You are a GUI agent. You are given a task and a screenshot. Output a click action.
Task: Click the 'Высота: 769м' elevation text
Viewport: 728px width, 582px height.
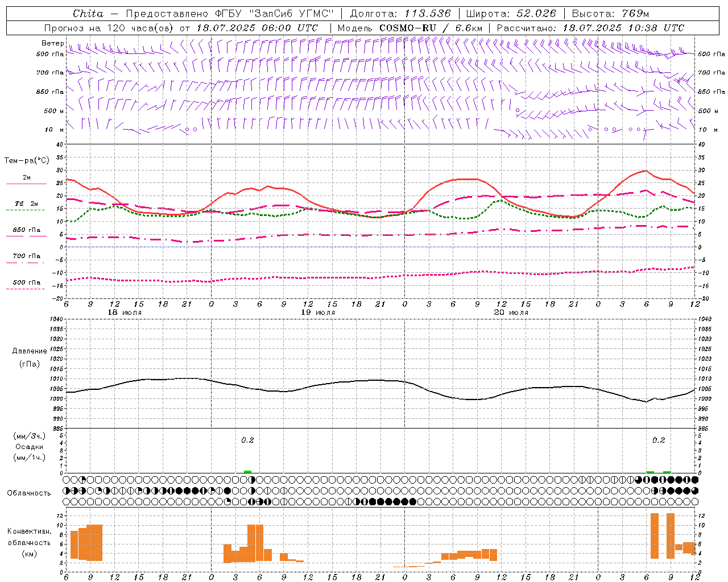[x=610, y=14]
